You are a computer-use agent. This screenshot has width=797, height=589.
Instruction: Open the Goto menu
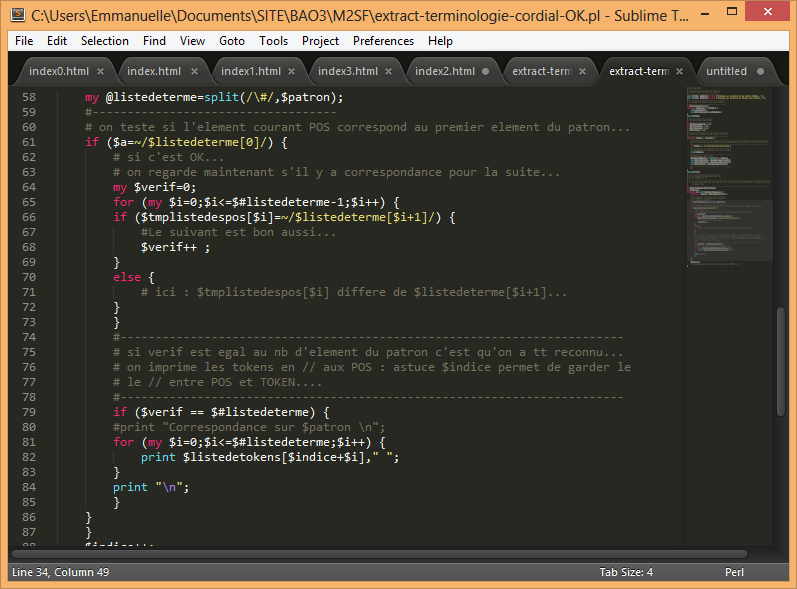(232, 41)
